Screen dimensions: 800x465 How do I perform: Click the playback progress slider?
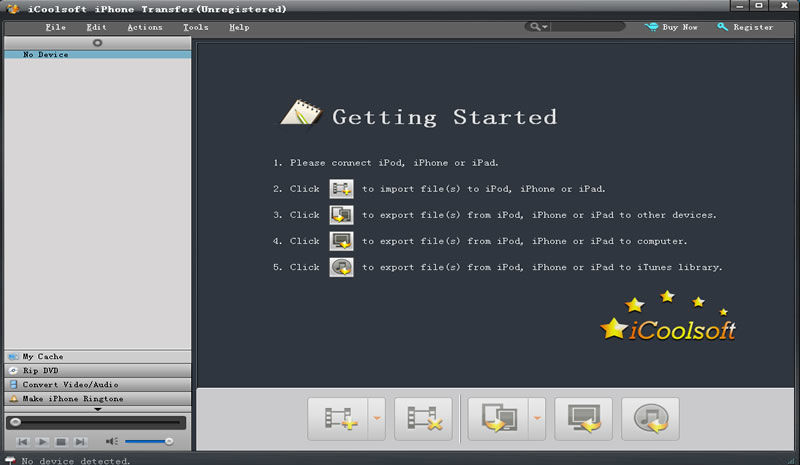point(96,422)
